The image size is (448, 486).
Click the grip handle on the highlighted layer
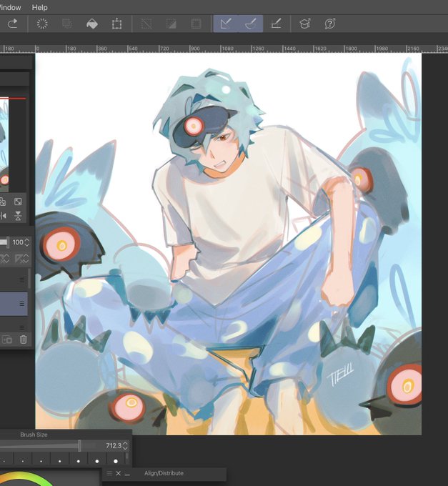[21, 304]
